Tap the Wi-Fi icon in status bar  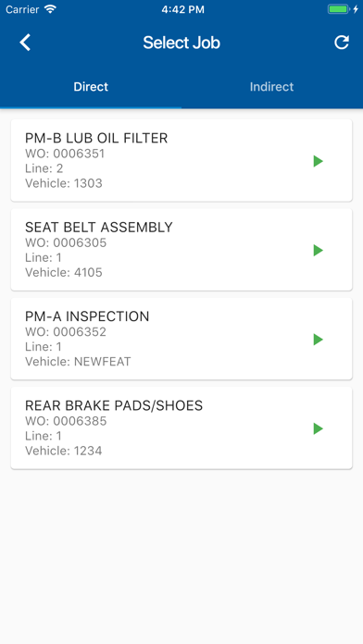click(51, 9)
